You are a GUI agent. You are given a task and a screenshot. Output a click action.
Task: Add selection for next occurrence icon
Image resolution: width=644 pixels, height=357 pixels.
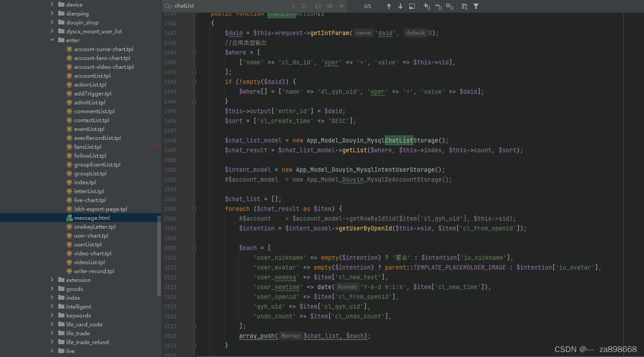[x=427, y=6]
